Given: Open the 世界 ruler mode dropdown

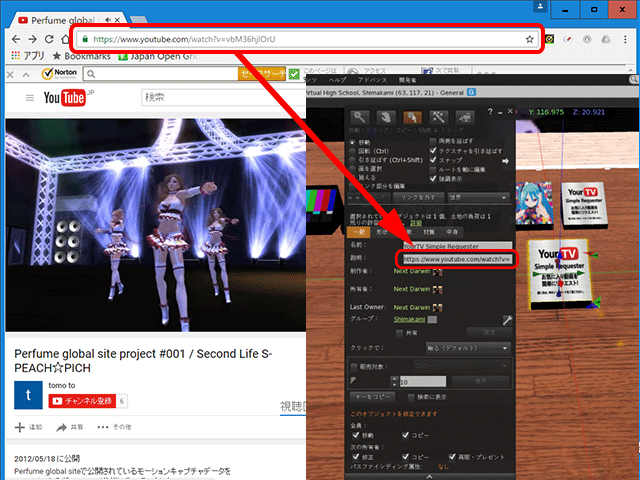Looking at the screenshot, I should pyautogui.click(x=478, y=198).
